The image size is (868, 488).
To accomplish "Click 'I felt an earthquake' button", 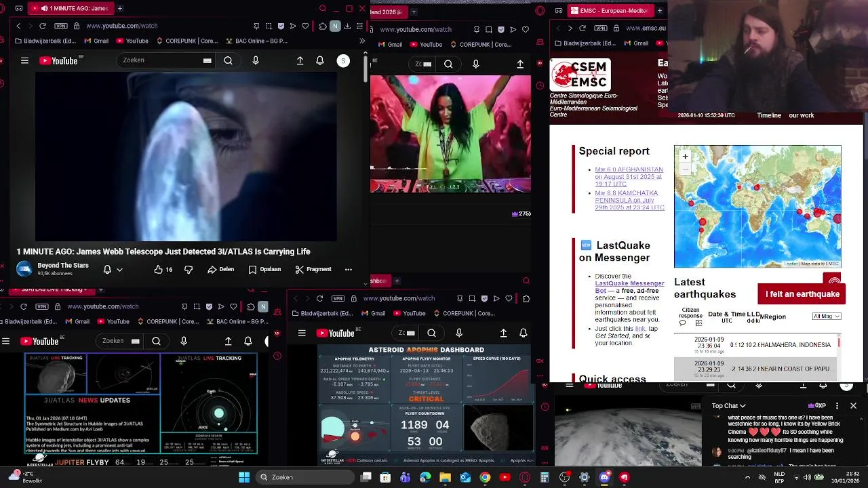I will [x=802, y=294].
